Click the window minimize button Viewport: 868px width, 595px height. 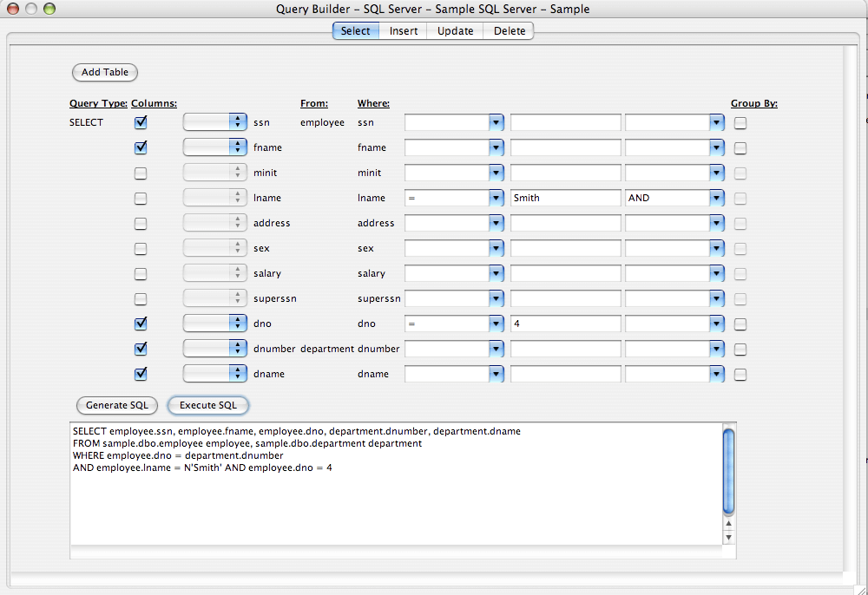tap(31, 9)
